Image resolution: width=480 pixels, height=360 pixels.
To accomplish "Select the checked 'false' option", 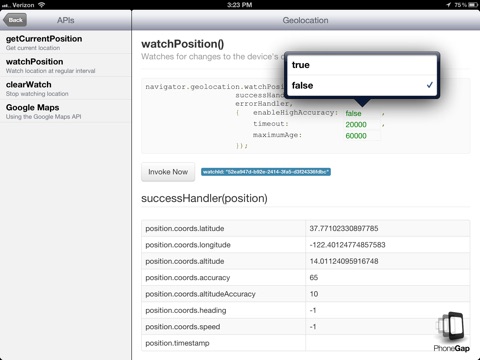I will (362, 86).
